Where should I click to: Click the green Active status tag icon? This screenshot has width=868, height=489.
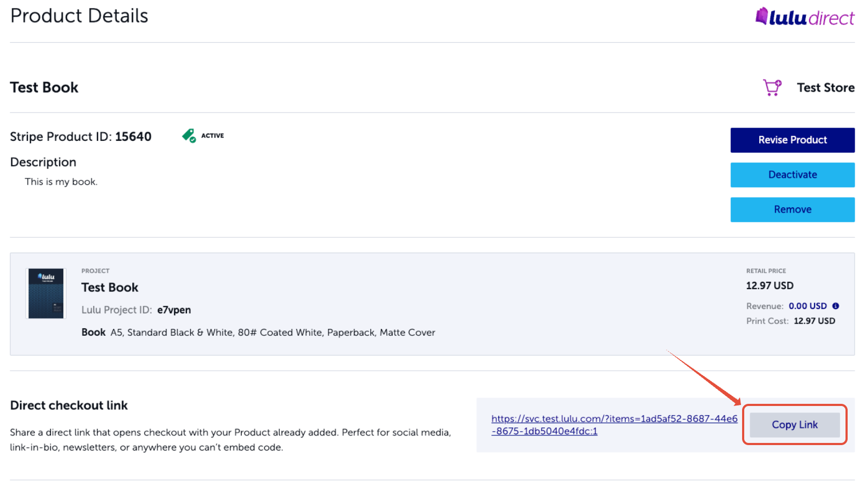point(189,136)
